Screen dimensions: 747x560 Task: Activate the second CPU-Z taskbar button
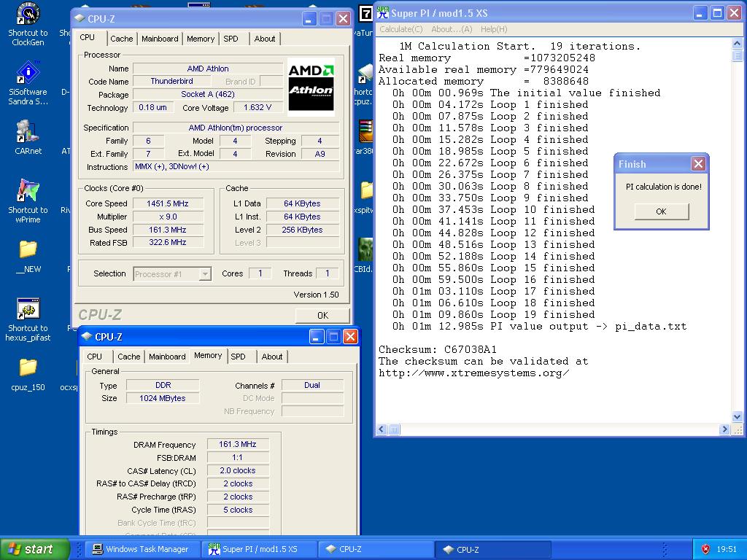492,549
